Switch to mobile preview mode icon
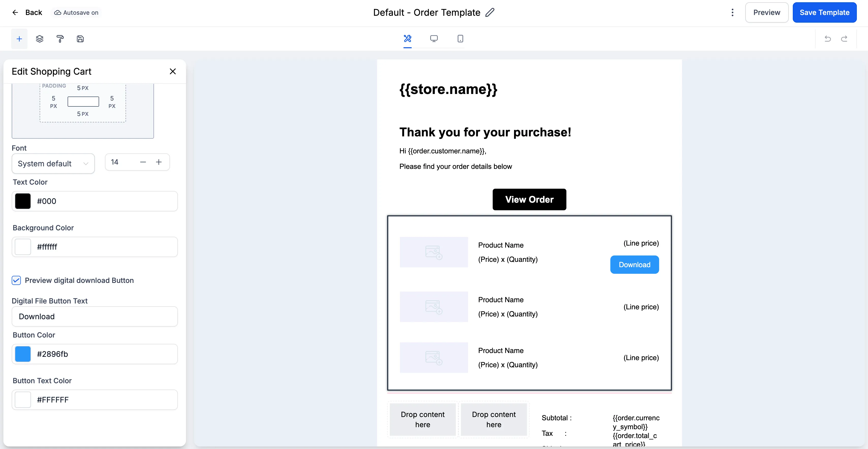Screen dimensions: 868x449 pyautogui.click(x=460, y=39)
